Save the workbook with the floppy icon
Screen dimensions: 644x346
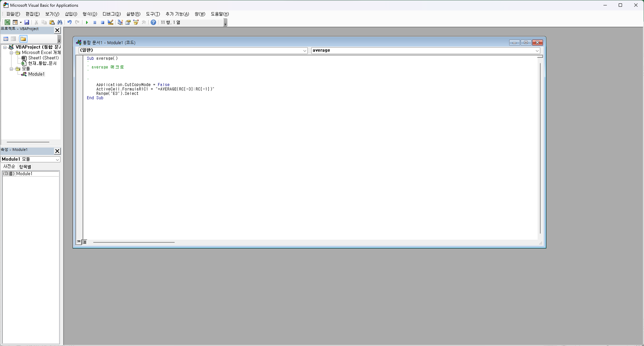27,22
